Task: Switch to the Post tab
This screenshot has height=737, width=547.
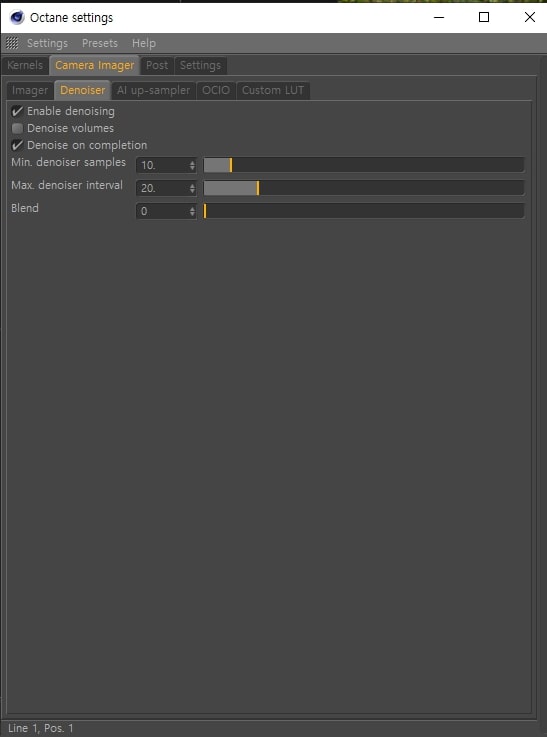Action: (x=157, y=65)
